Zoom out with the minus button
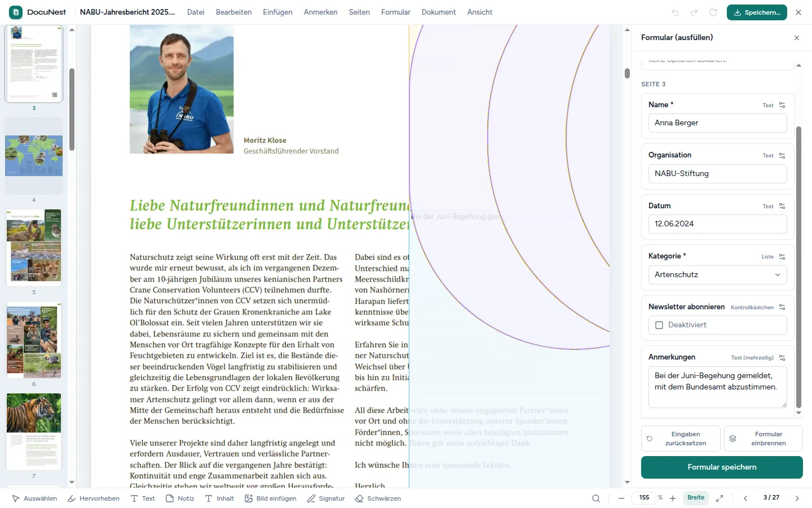 [621, 498]
